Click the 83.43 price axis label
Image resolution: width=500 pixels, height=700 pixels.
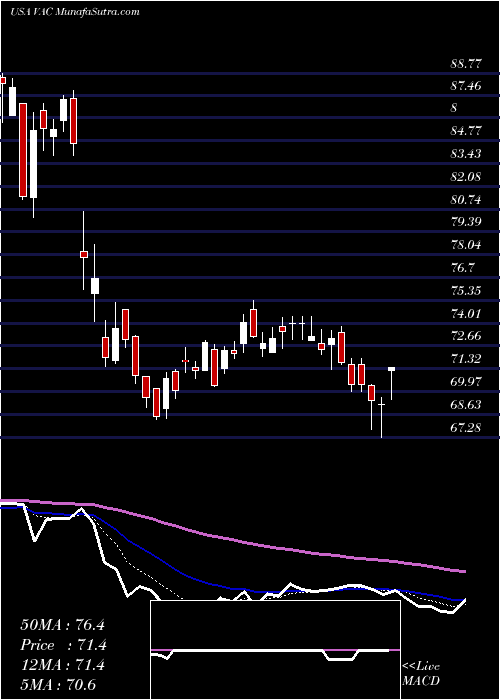coord(466,154)
